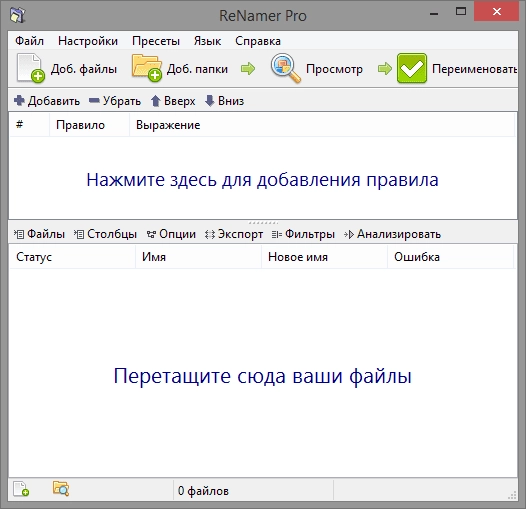
Task: Click the up arrow icon for Вверх
Action: point(155,101)
